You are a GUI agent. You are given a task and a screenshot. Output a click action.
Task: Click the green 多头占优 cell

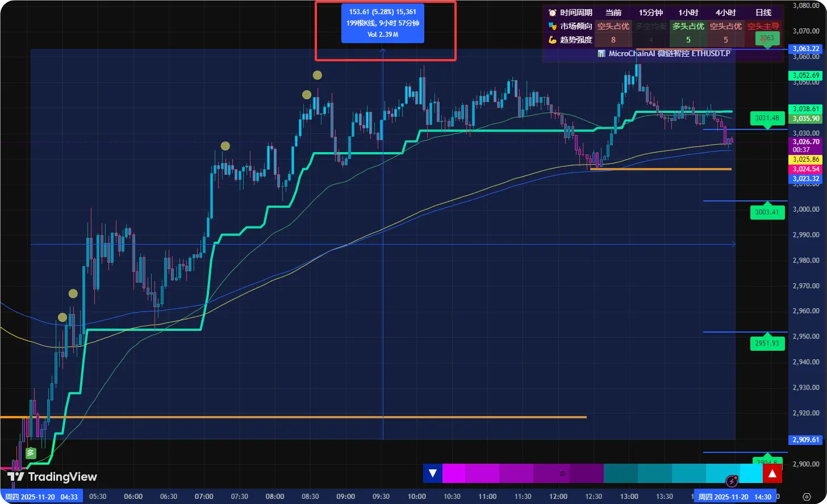click(x=688, y=26)
